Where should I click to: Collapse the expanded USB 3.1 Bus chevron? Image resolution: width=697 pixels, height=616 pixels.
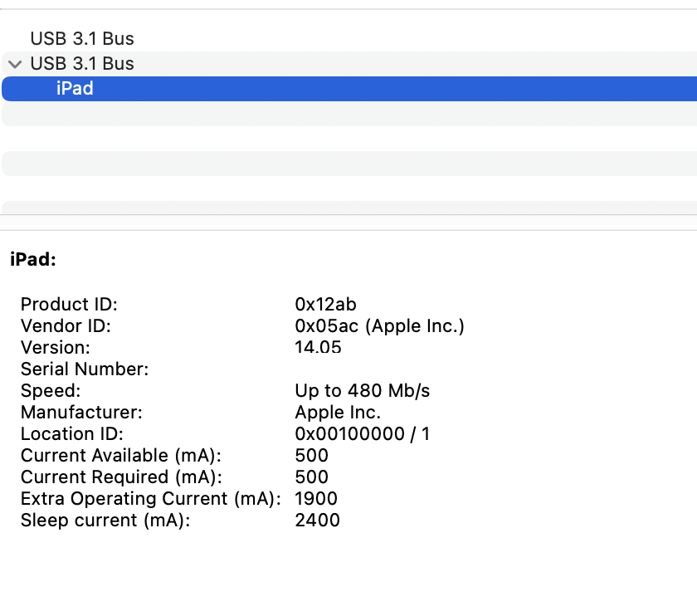tap(14, 64)
